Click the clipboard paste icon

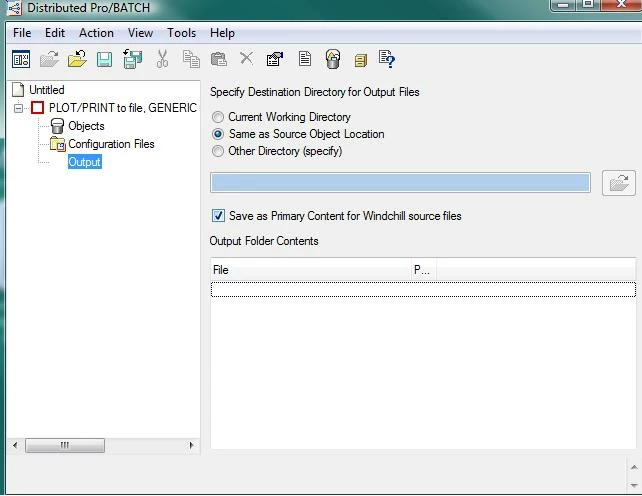pyautogui.click(x=219, y=59)
